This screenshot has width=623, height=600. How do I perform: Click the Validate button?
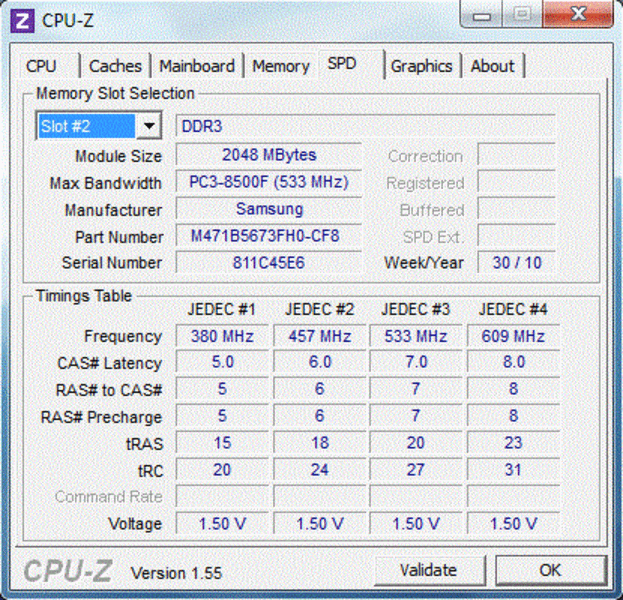[x=428, y=570]
